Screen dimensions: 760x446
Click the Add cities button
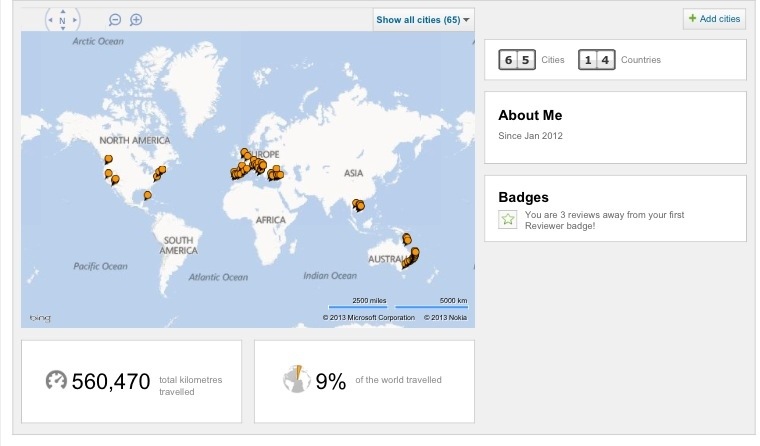(714, 19)
